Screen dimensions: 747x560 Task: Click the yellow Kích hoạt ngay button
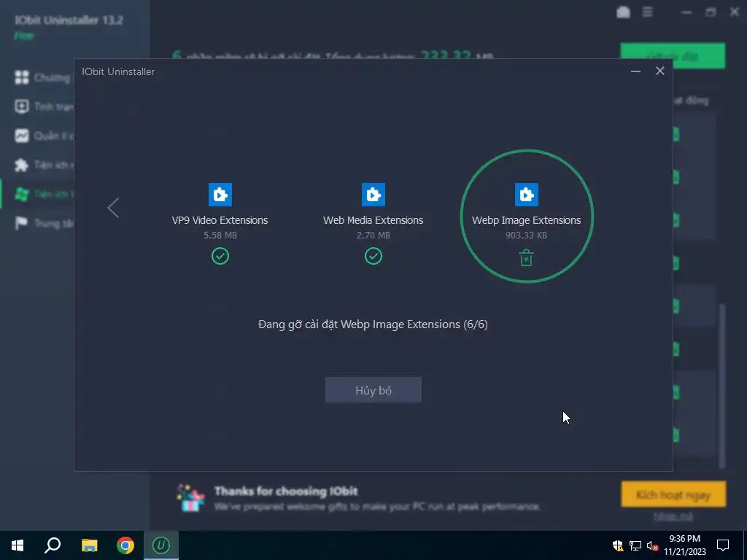673,494
